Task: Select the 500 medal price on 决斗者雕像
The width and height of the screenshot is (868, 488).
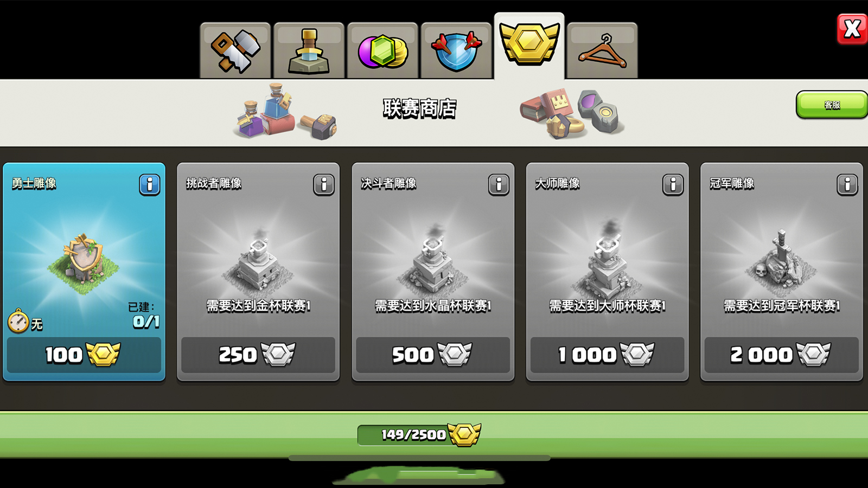Action: (x=433, y=355)
